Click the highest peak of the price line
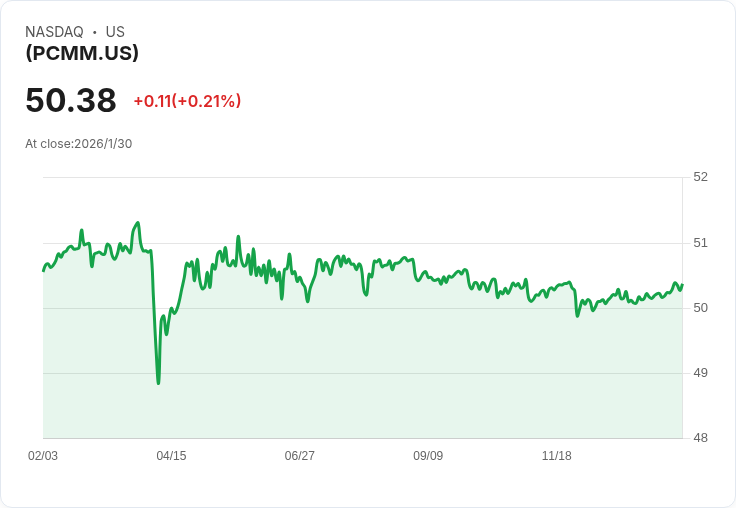The height and width of the screenshot is (508, 736). coord(138,223)
